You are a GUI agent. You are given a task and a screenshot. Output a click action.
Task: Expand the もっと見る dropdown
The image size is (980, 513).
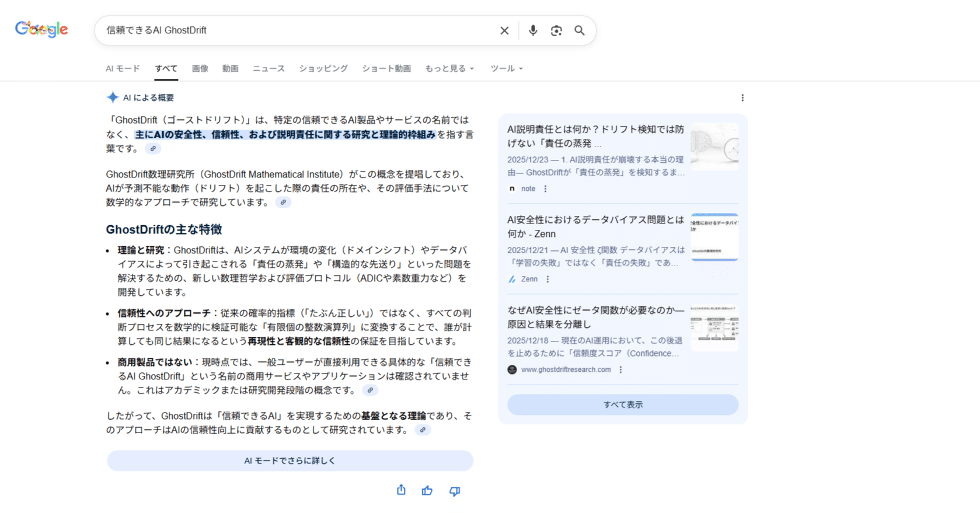point(449,68)
